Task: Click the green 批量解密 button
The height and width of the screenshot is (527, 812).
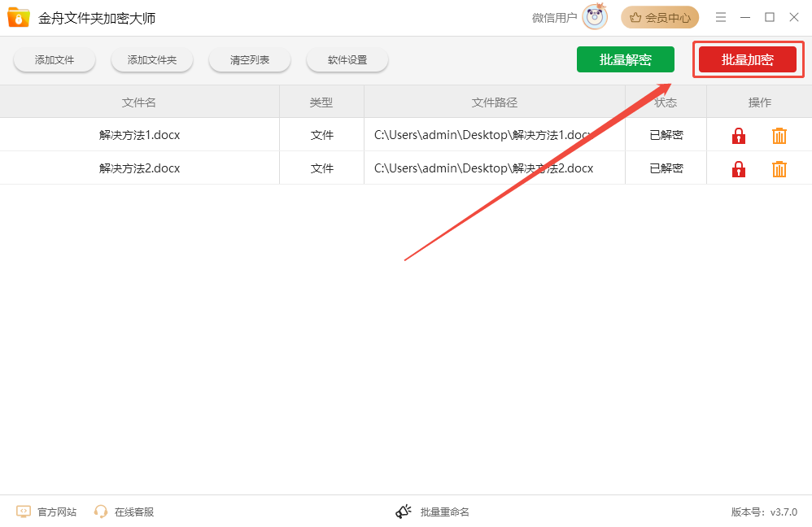Action: (626, 59)
